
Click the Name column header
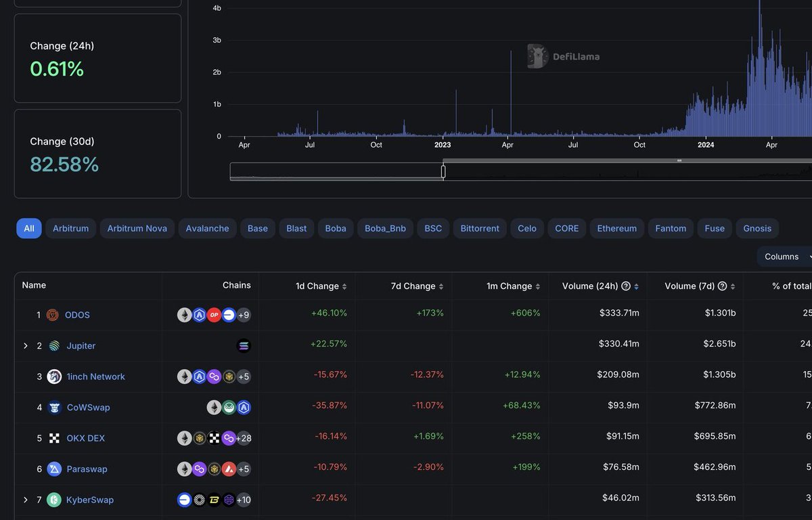[x=34, y=285]
